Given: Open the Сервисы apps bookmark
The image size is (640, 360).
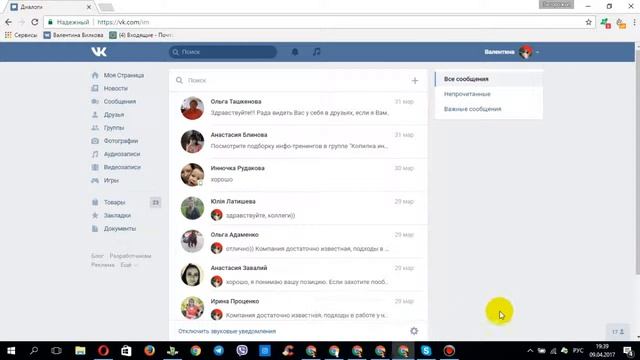Looking at the screenshot, I should (21, 35).
